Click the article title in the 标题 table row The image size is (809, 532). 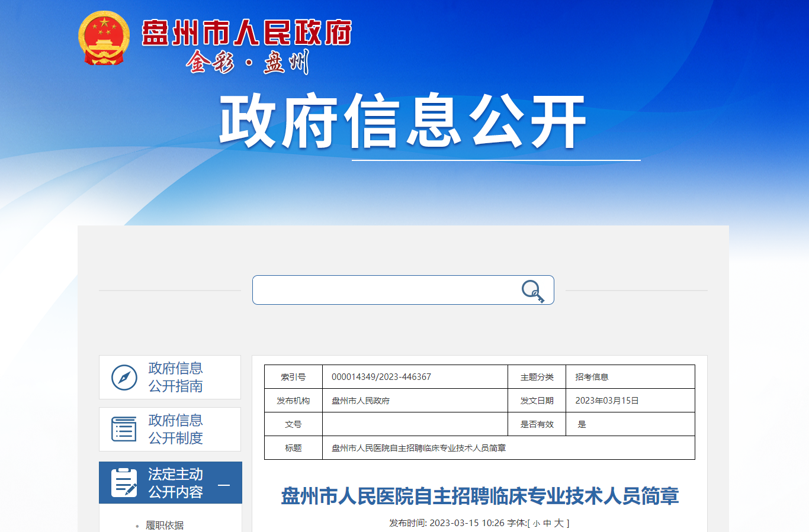coord(419,448)
